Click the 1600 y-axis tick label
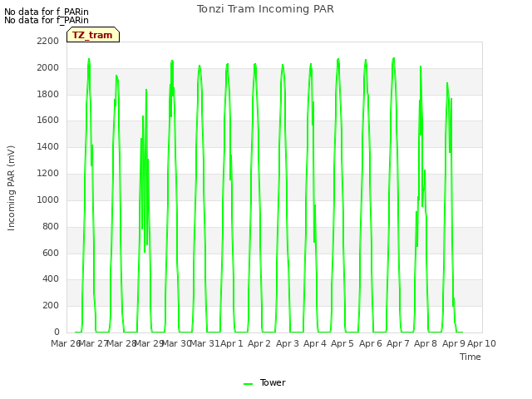Screen dimensions: 532x399 [x=48, y=121]
